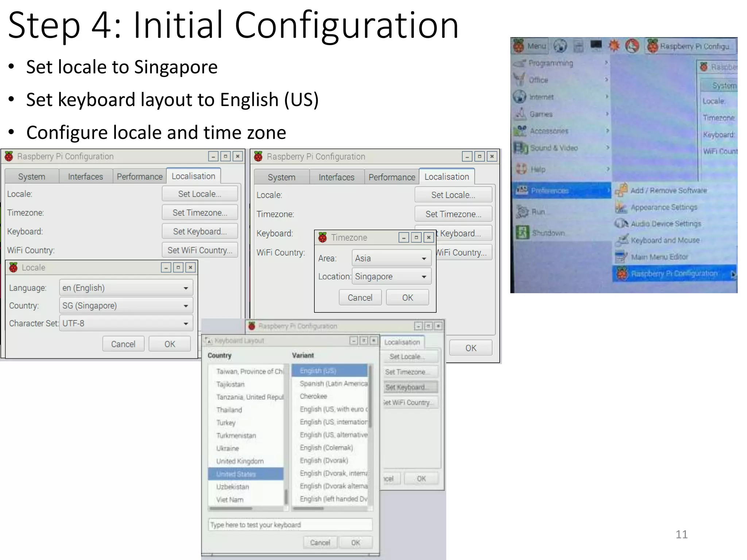Click OK in the right configuration window

coord(471,348)
